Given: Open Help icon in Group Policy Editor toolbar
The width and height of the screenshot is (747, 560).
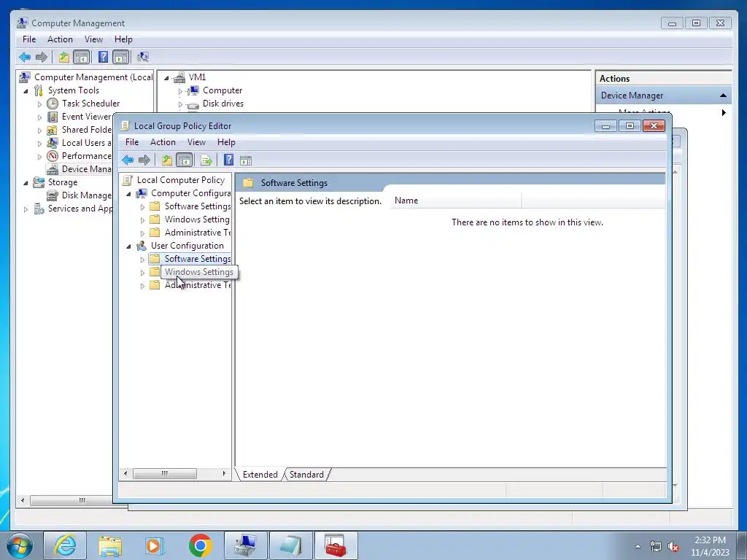Looking at the screenshot, I should [228, 160].
